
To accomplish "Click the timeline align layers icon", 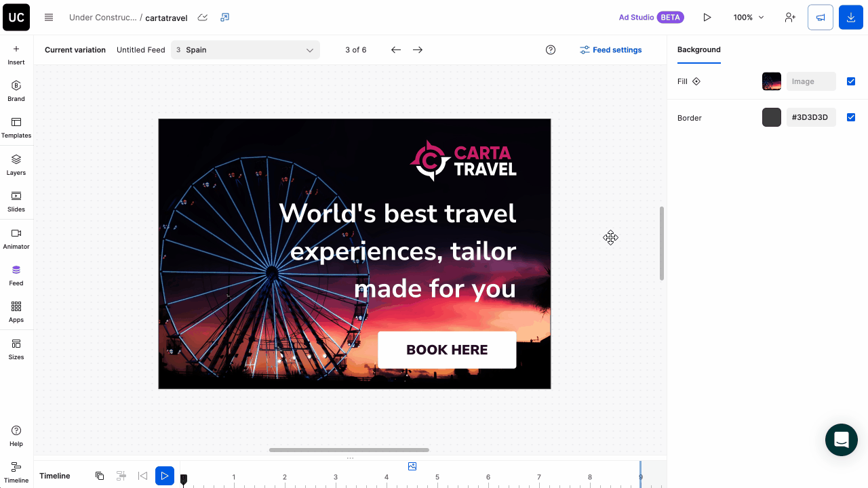I will tap(121, 476).
